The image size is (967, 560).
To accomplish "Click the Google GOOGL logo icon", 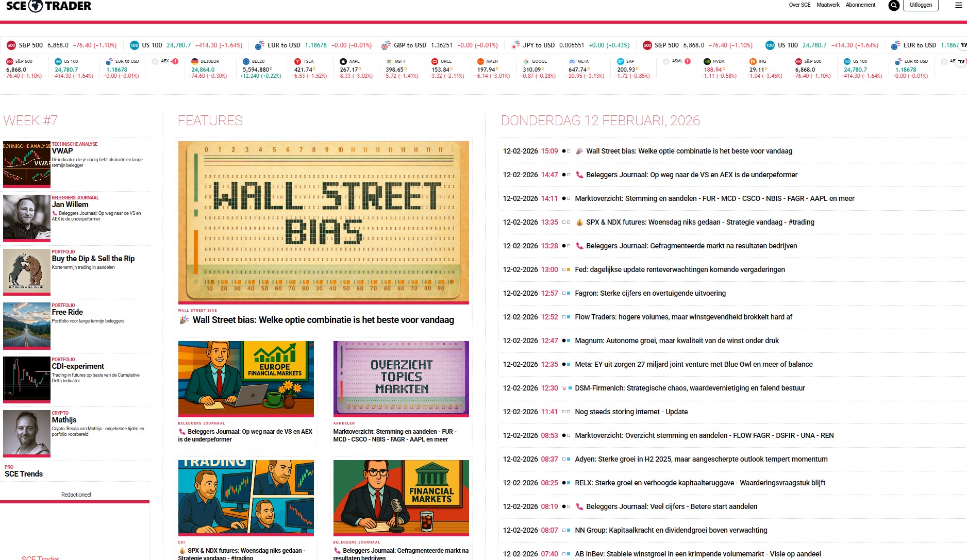I will coord(526,61).
